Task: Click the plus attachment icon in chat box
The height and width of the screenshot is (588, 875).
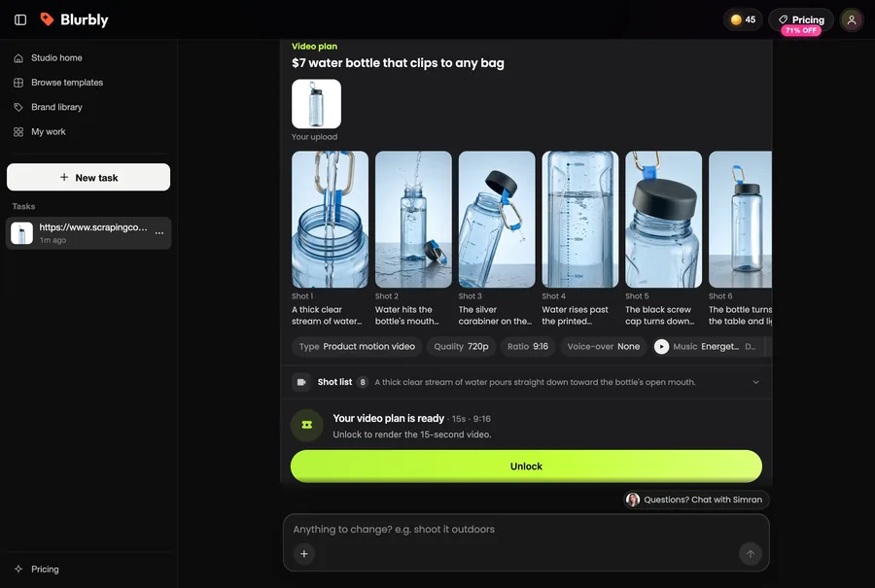Action: (x=304, y=553)
